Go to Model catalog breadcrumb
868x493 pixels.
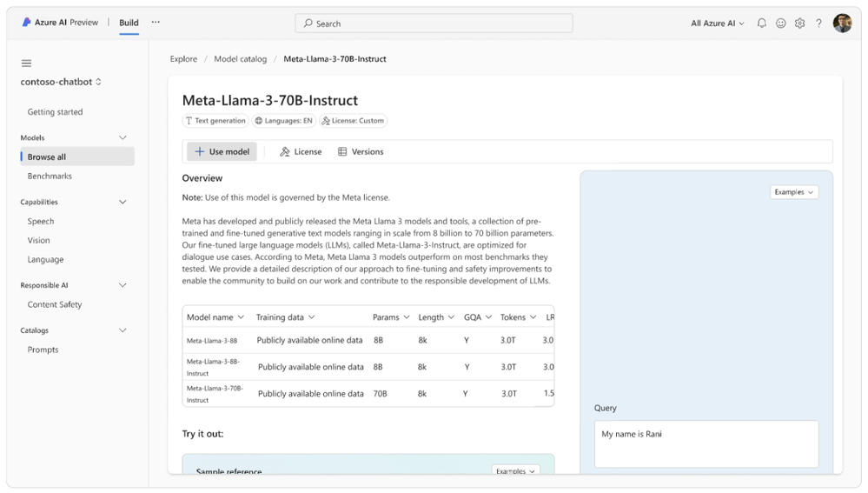241,59
